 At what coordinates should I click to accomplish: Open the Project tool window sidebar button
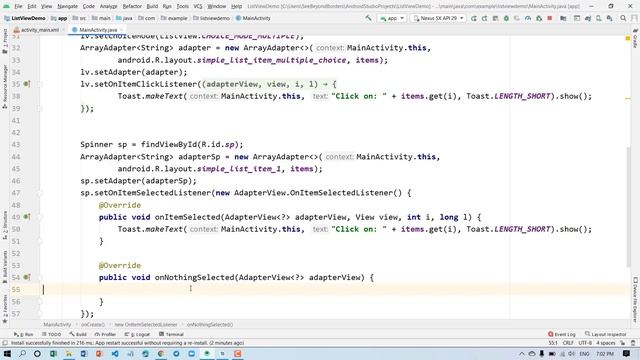tap(5, 41)
